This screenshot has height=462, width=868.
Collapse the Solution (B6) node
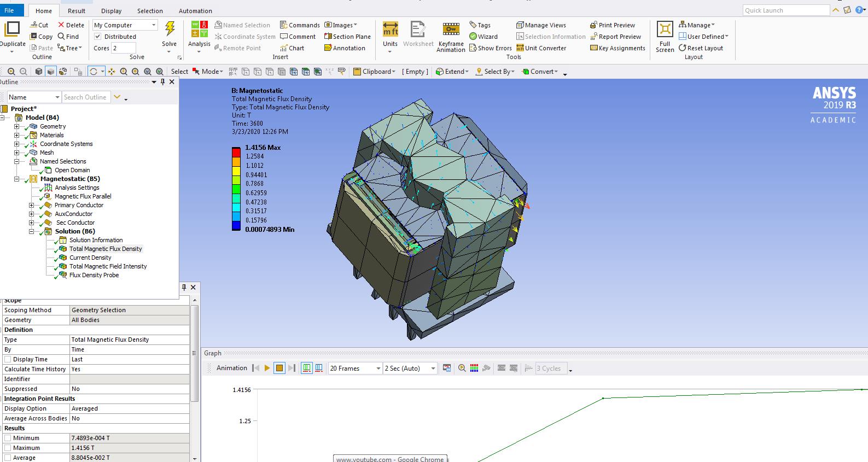click(x=31, y=231)
